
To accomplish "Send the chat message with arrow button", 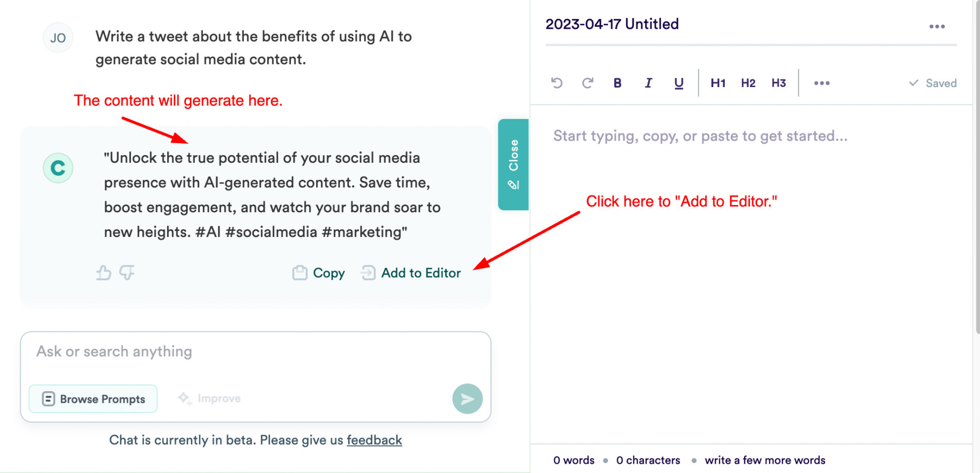I will coord(467,399).
